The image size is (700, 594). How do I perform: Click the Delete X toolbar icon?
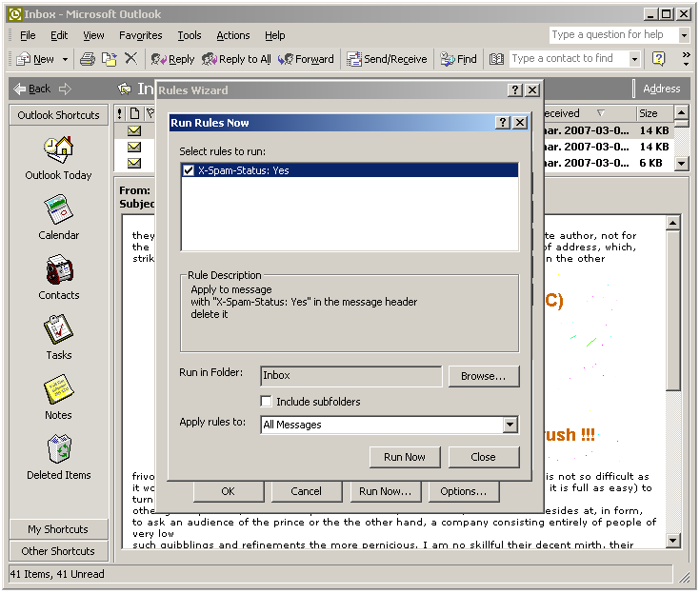click(x=130, y=58)
